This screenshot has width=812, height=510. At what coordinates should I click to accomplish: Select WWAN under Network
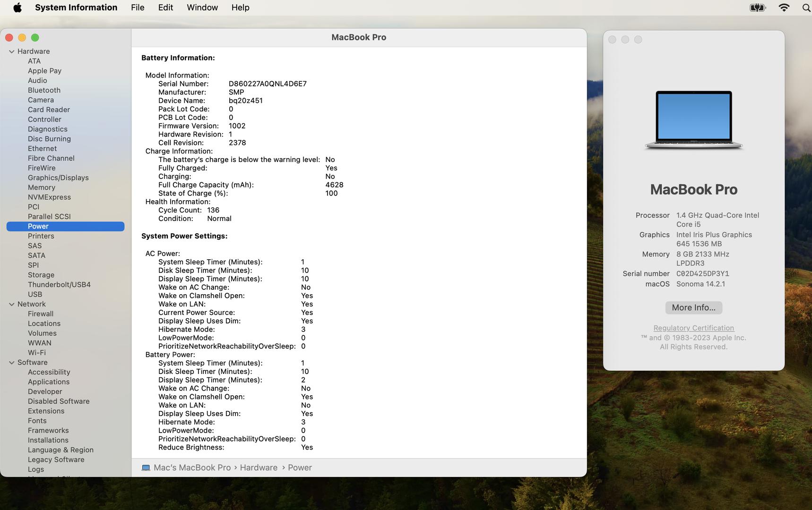(40, 343)
